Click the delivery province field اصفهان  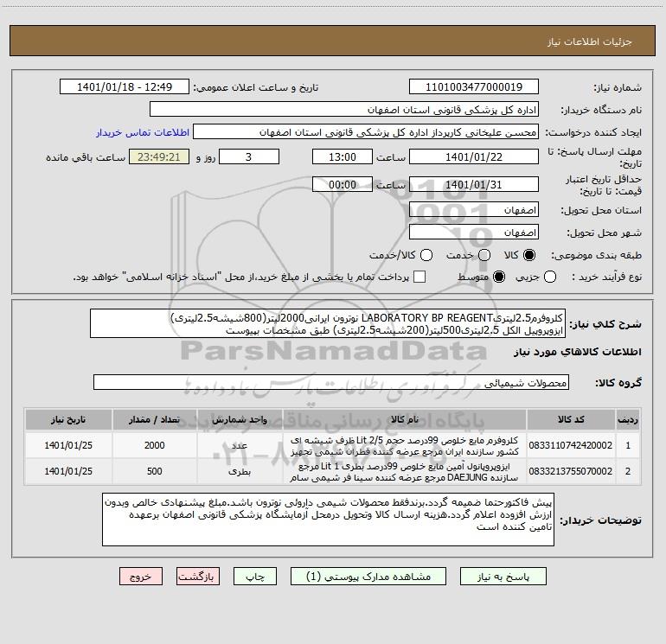(474, 210)
